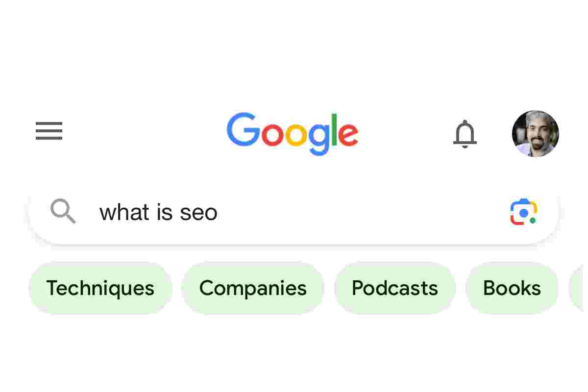Launch Google Lens camera search
This screenshot has height=392, width=588.
tap(523, 212)
